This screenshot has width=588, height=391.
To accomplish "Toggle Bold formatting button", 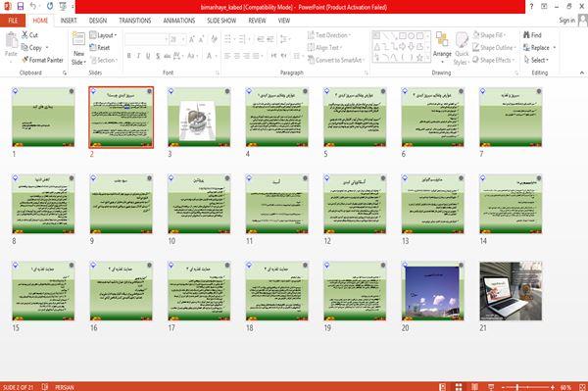I will 129,56.
